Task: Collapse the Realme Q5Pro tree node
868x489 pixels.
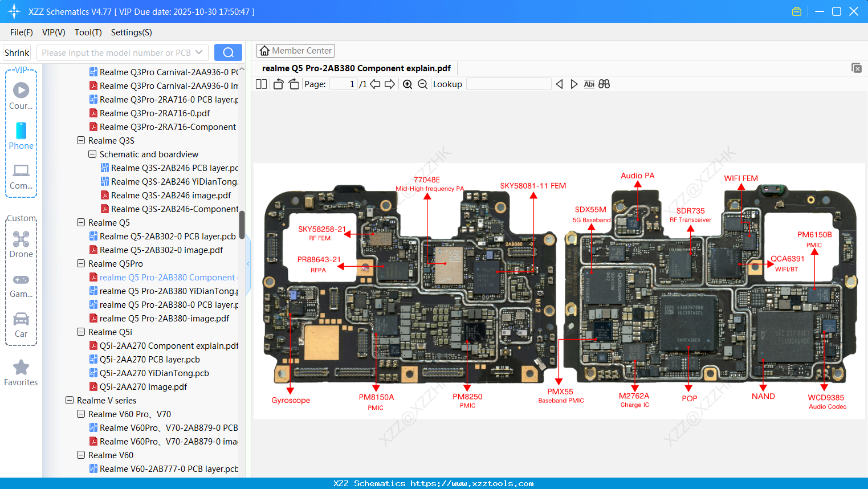Action: coord(80,263)
